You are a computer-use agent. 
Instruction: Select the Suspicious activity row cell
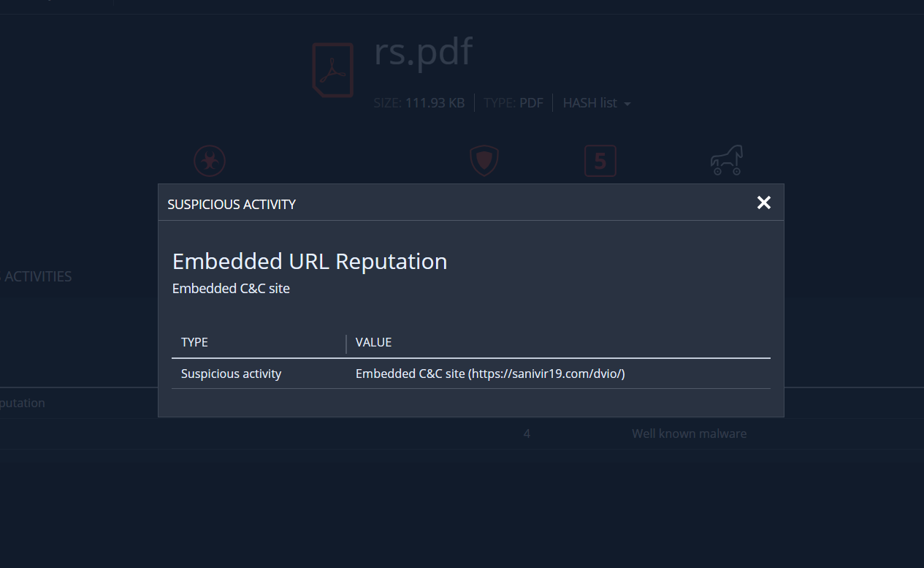[x=231, y=374]
